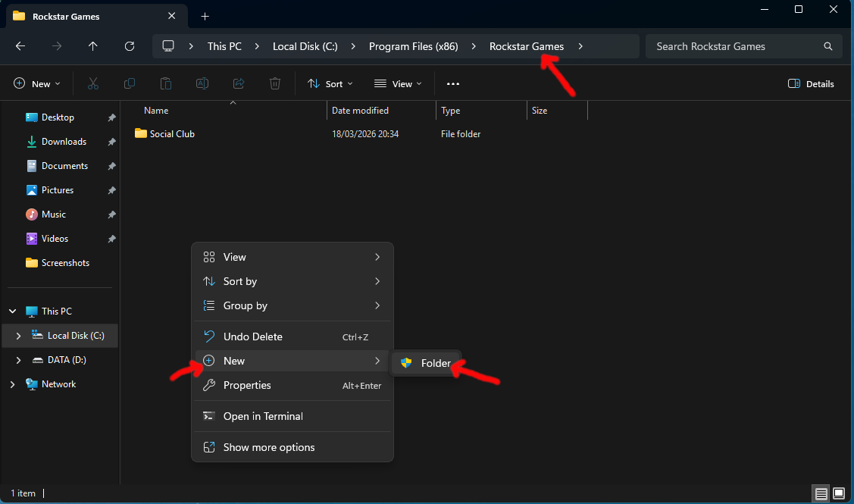
Task: Unpin Pictures using its pin icon
Action: [x=111, y=190]
